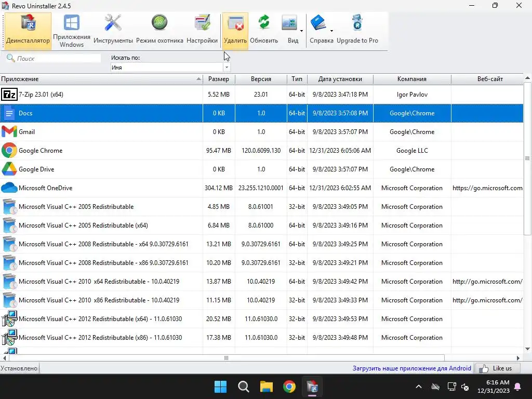The image size is (532, 399).
Task: Click the horizontal scrollbar left arrow
Action: click(4, 358)
